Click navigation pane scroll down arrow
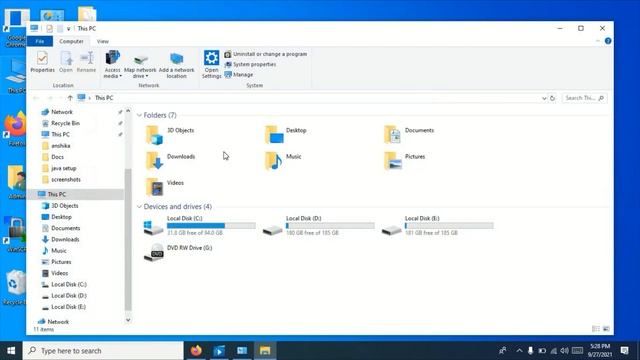Viewport: 640px width, 360px height. click(128, 320)
